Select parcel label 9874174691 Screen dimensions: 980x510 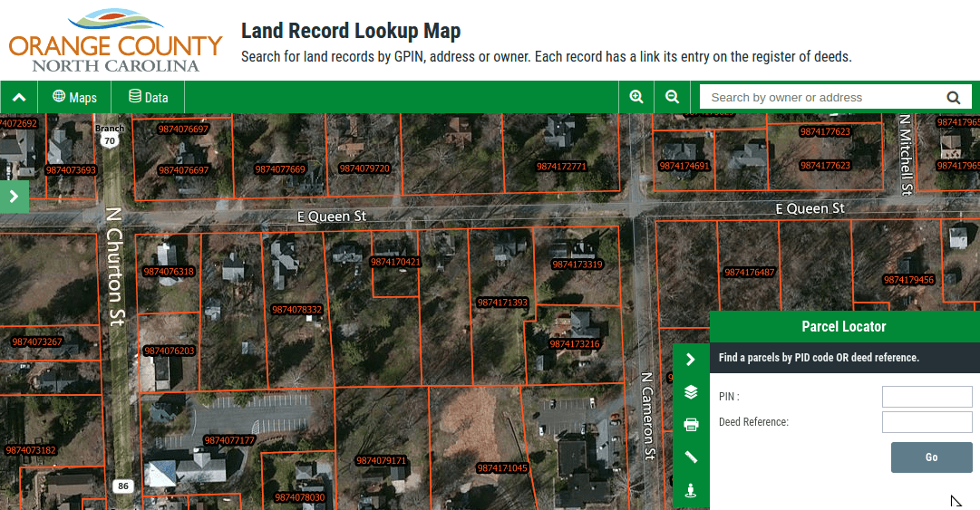[684, 166]
